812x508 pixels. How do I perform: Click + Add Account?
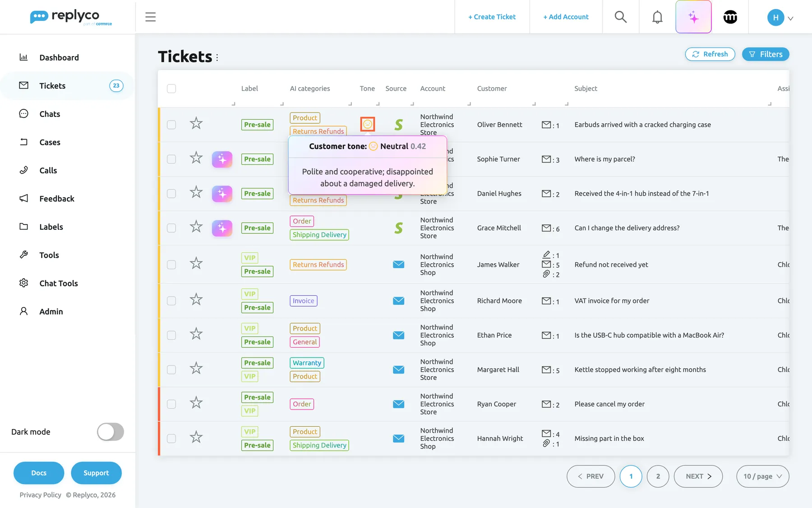566,17
